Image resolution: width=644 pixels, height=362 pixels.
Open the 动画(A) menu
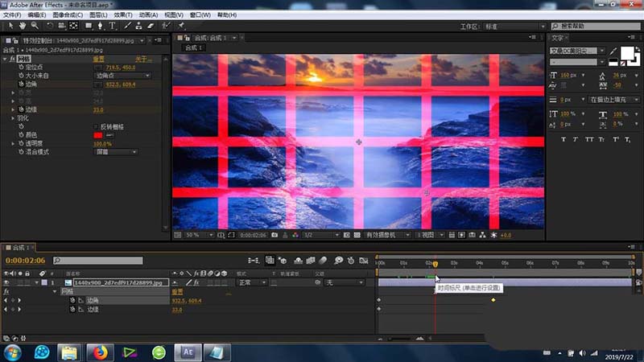[x=148, y=14]
